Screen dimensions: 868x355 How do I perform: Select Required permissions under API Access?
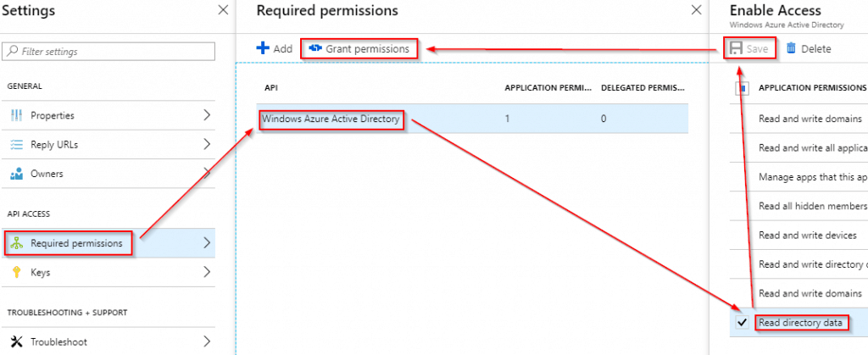108,243
